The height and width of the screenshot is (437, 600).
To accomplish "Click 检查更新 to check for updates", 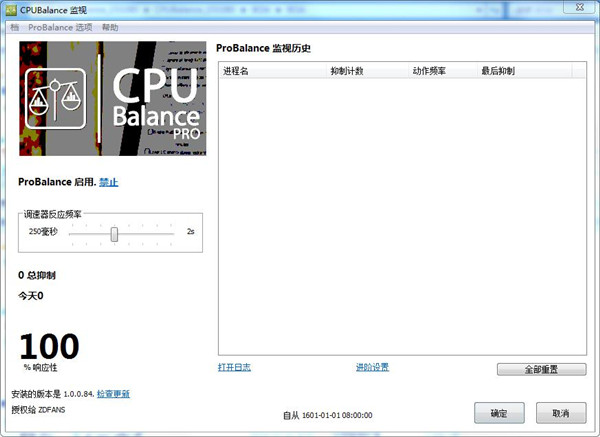I will point(113,394).
